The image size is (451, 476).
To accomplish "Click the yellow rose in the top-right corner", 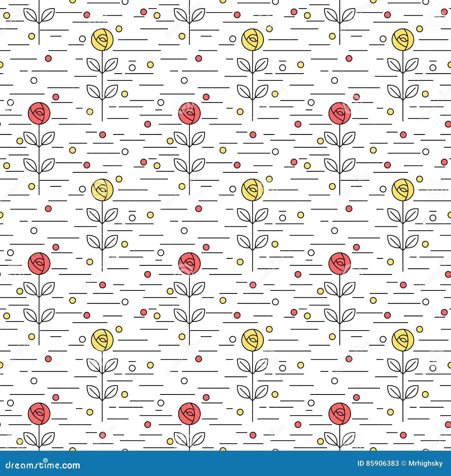I will (403, 40).
